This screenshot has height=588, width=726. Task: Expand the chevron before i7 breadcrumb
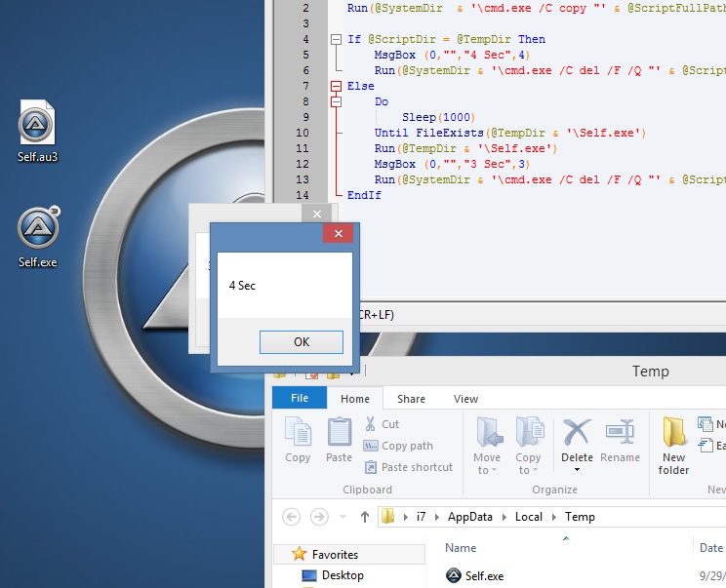pyautogui.click(x=405, y=517)
